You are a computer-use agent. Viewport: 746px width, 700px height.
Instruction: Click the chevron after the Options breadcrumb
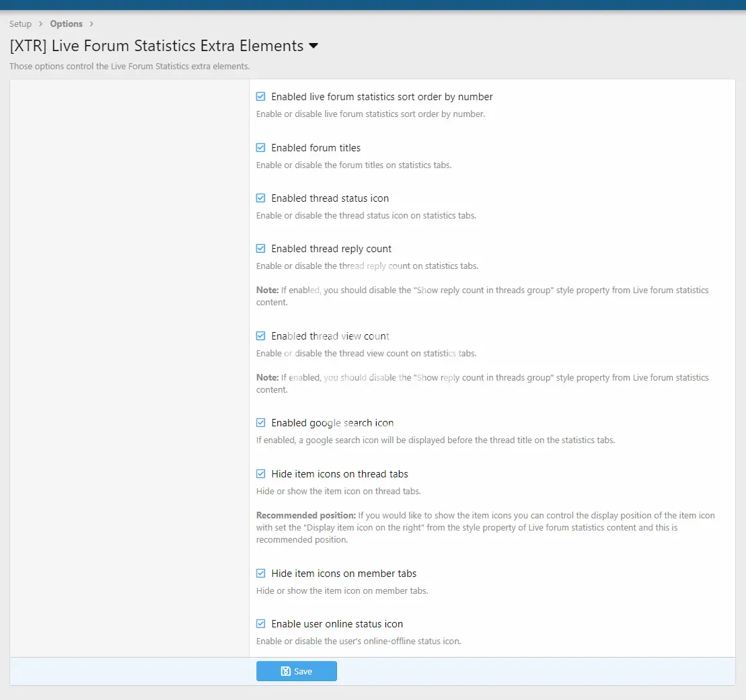tap(91, 24)
